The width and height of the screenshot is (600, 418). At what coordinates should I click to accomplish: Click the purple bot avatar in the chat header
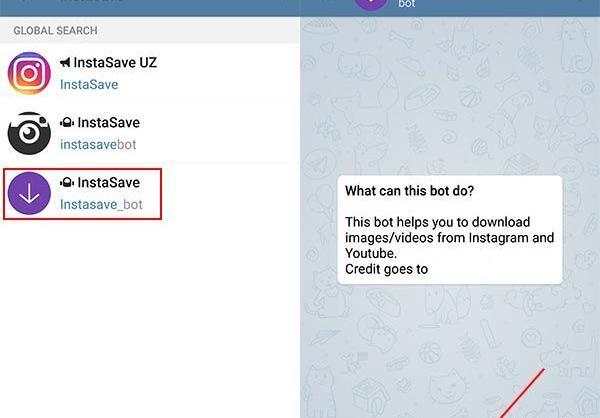371,4
